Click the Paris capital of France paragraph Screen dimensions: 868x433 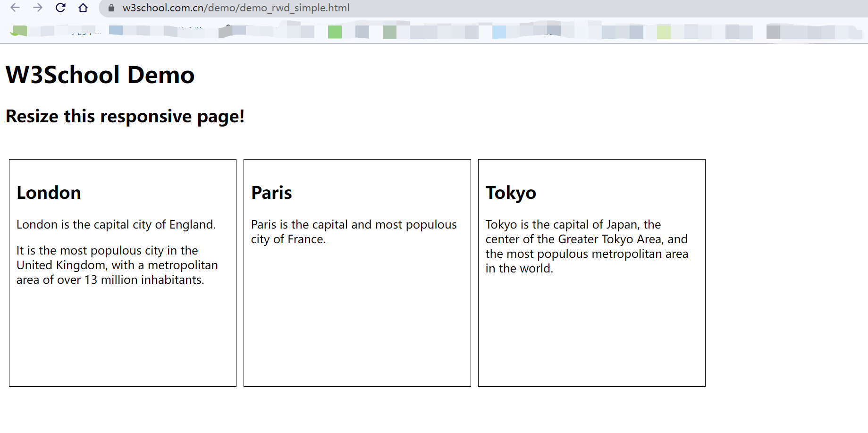point(354,232)
